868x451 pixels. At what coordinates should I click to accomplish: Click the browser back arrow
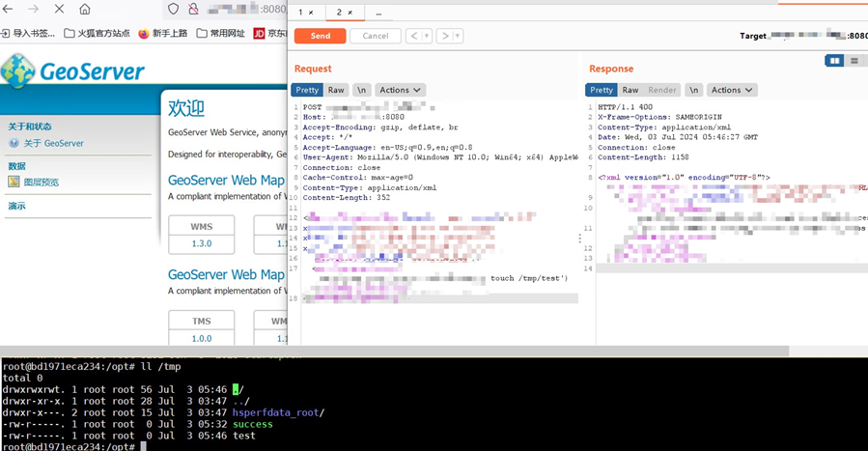tap(9, 9)
